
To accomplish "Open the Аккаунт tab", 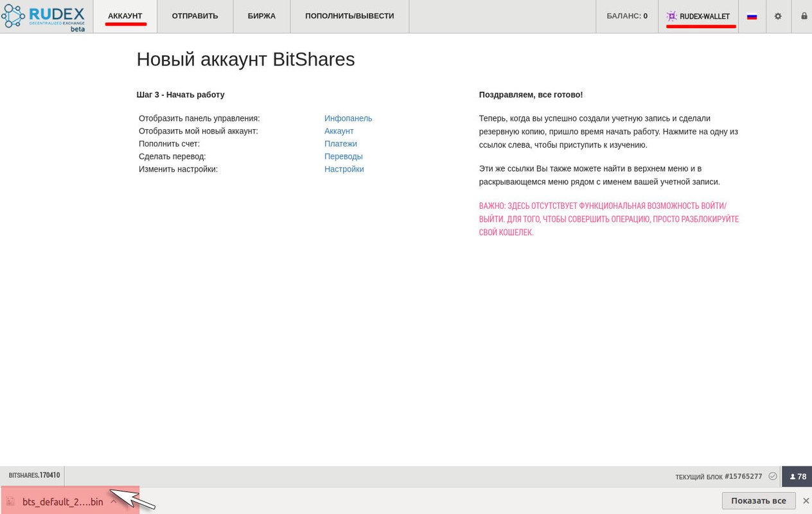I will coord(125,16).
